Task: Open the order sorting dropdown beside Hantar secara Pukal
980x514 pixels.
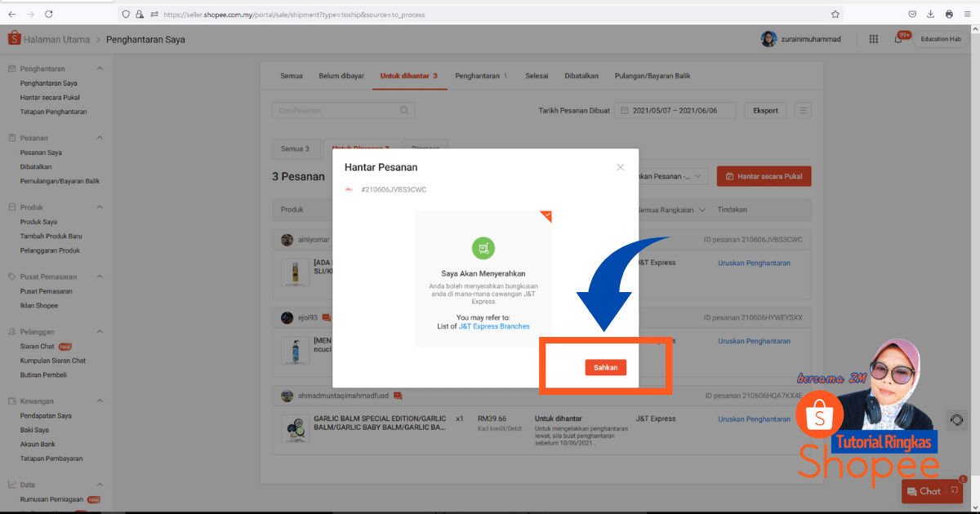Action: click(675, 175)
